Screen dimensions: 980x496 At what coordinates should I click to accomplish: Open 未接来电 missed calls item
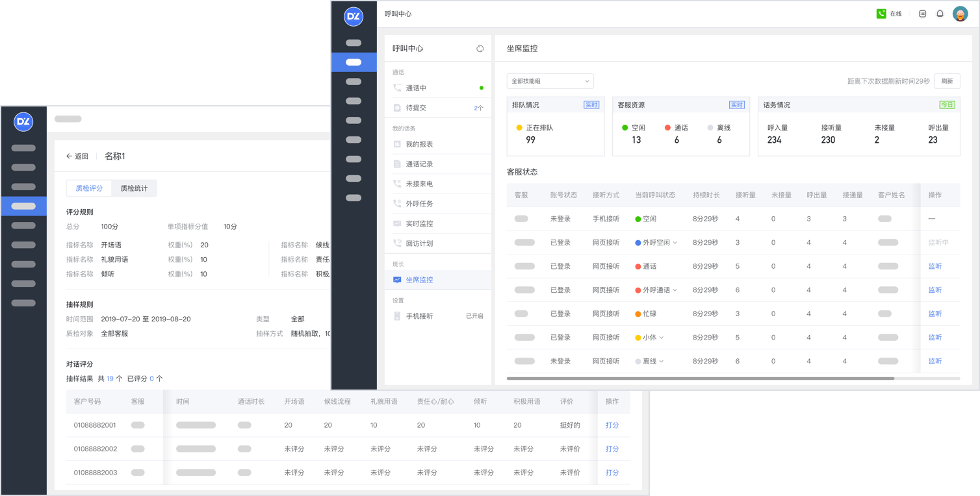(419, 184)
